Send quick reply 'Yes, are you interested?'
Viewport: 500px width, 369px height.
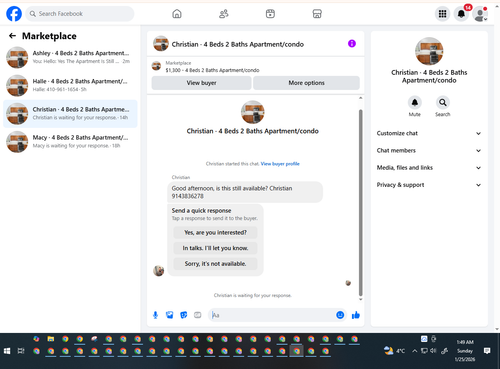click(x=215, y=232)
